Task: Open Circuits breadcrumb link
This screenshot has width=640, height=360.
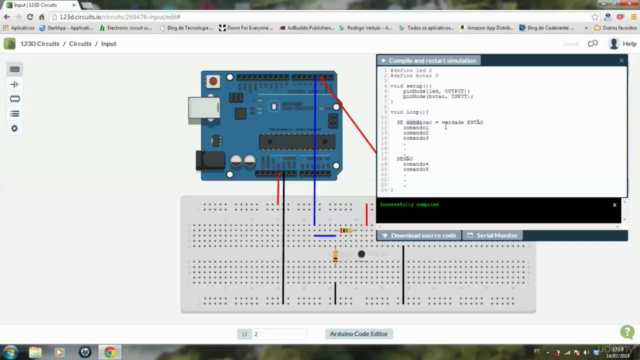Action: tap(80, 44)
